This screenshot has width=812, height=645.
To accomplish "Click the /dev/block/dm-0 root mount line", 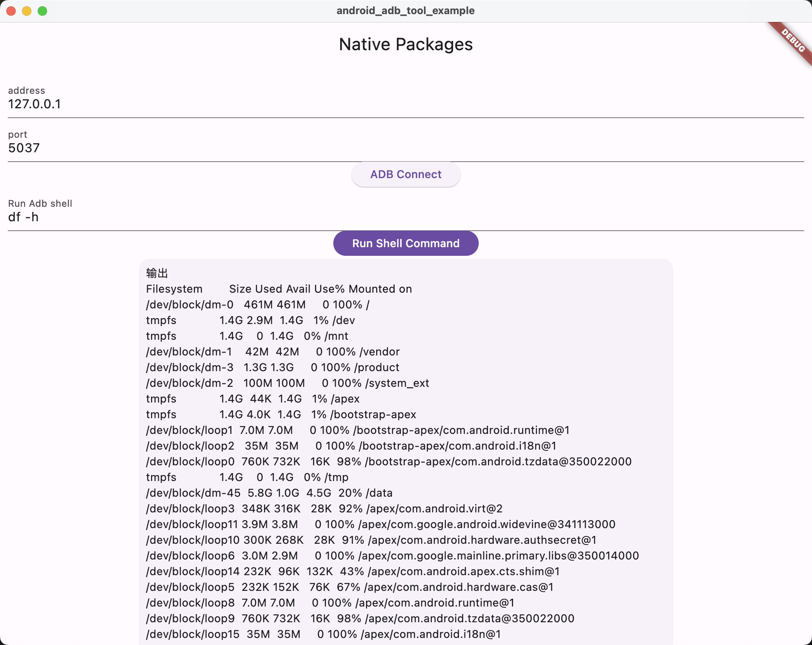I will (257, 305).
